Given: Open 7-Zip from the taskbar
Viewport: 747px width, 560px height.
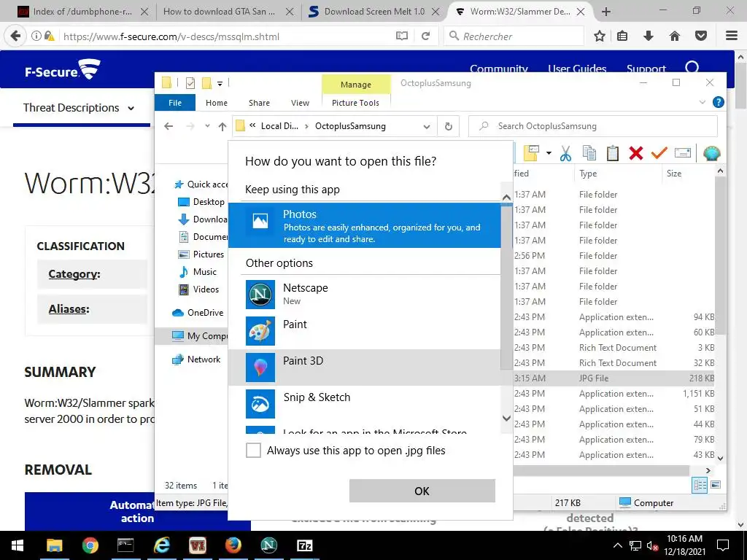Looking at the screenshot, I should click(x=304, y=545).
